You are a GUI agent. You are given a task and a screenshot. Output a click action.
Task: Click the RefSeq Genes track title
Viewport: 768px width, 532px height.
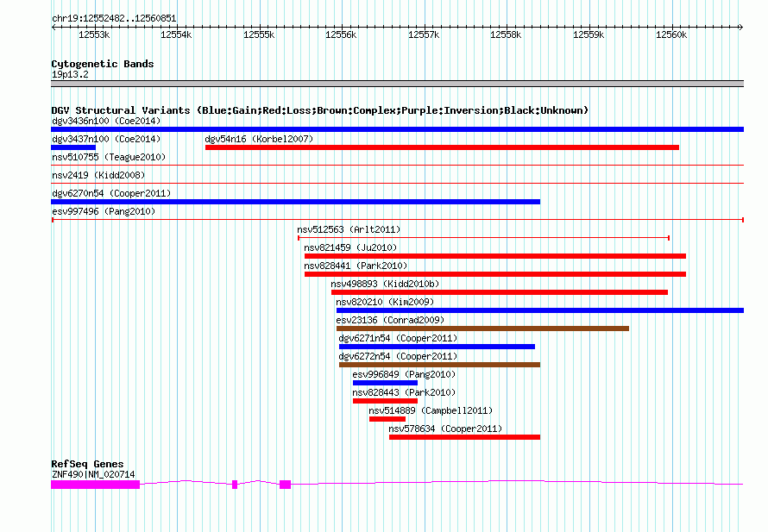(87, 464)
